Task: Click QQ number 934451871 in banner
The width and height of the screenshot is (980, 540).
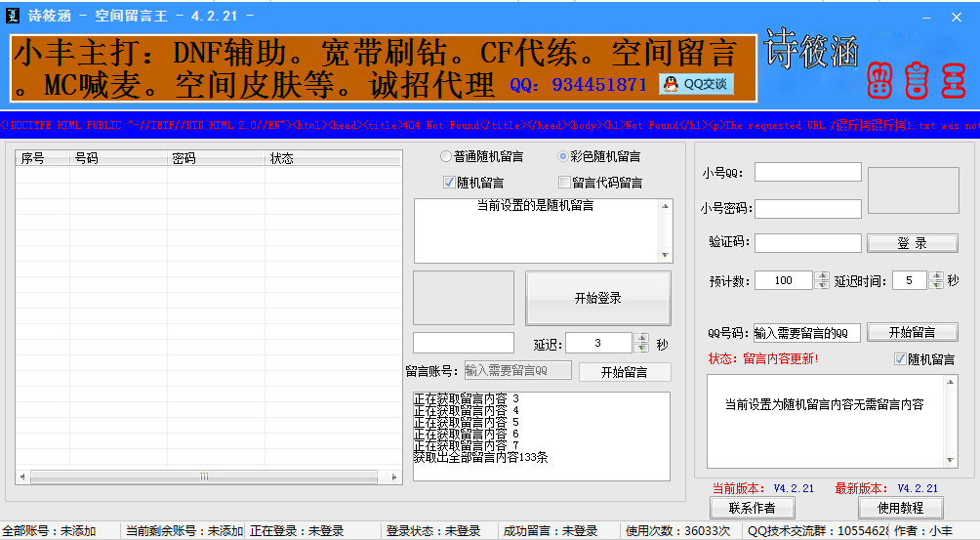Action: [x=598, y=85]
